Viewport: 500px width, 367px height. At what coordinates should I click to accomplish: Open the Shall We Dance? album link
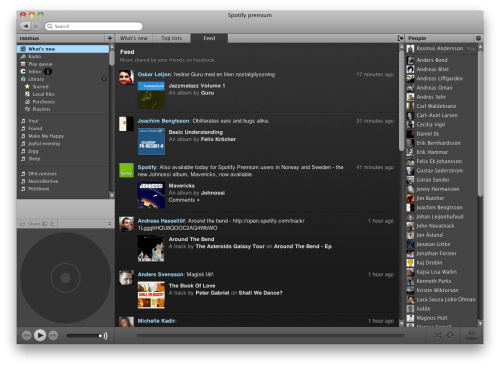pyautogui.click(x=260, y=293)
